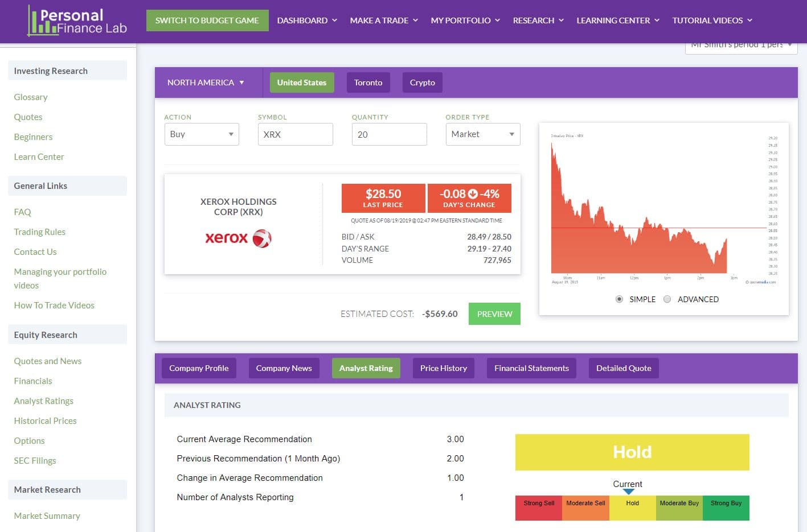Click the Investing Research section header
The height and width of the screenshot is (532, 807).
coord(67,71)
